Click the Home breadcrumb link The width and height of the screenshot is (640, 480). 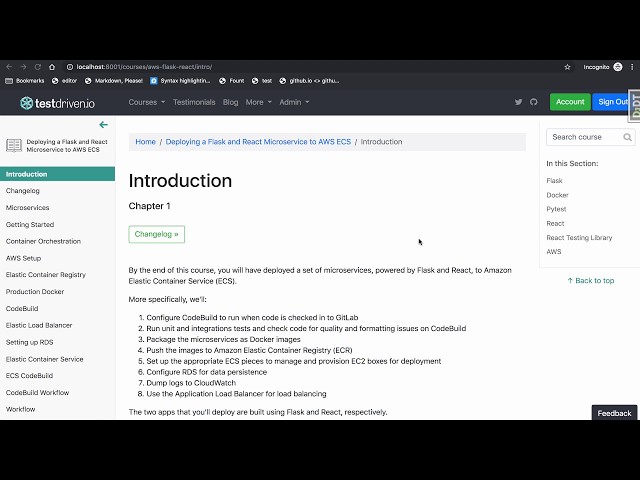click(145, 142)
